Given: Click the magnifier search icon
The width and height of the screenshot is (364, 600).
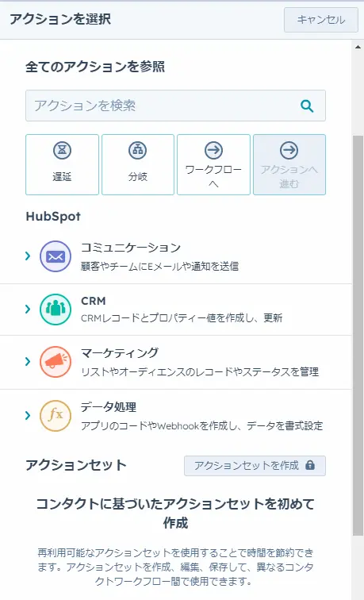Looking at the screenshot, I should click(x=307, y=106).
